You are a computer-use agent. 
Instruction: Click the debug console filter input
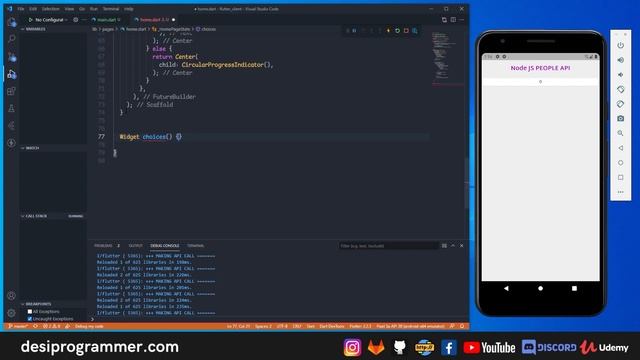pos(388,246)
